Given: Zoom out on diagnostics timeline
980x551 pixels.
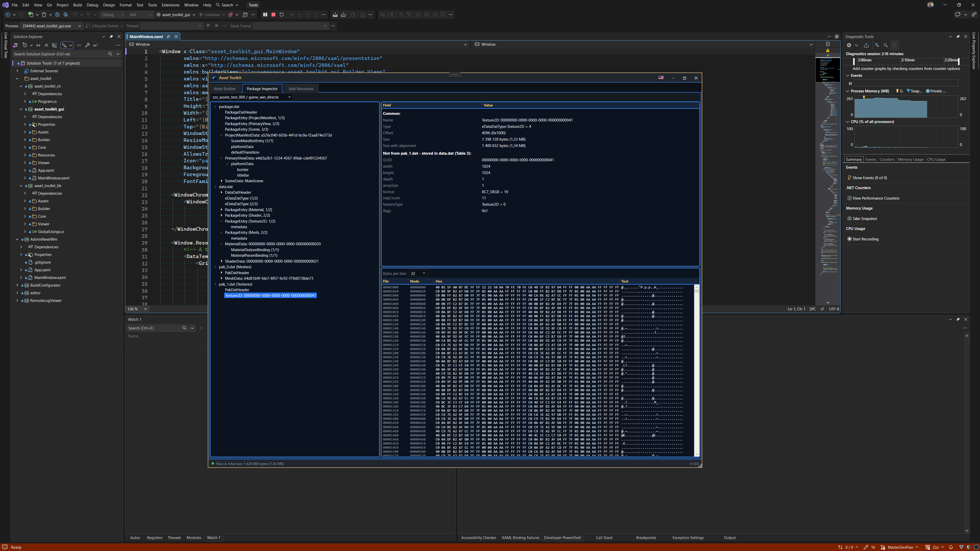Looking at the screenshot, I should [x=886, y=45].
